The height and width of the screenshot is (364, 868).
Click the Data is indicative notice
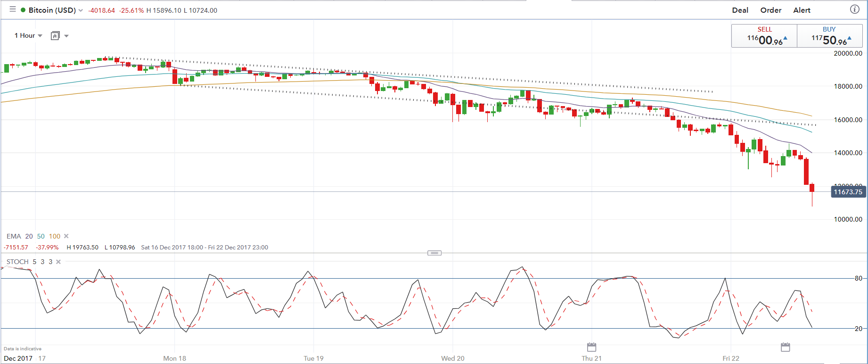23,349
